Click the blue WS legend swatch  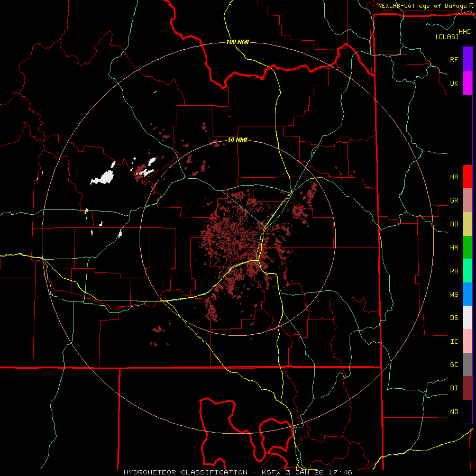[467, 294]
